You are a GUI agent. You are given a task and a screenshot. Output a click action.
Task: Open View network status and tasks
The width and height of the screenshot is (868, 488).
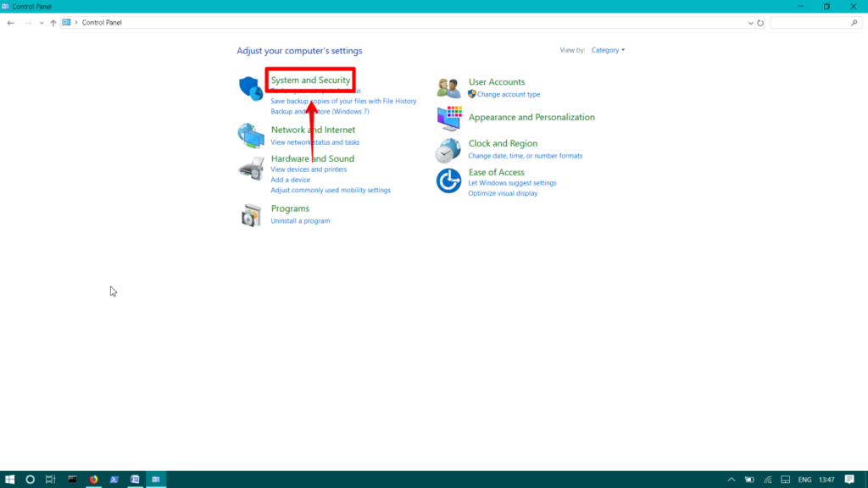click(x=314, y=142)
